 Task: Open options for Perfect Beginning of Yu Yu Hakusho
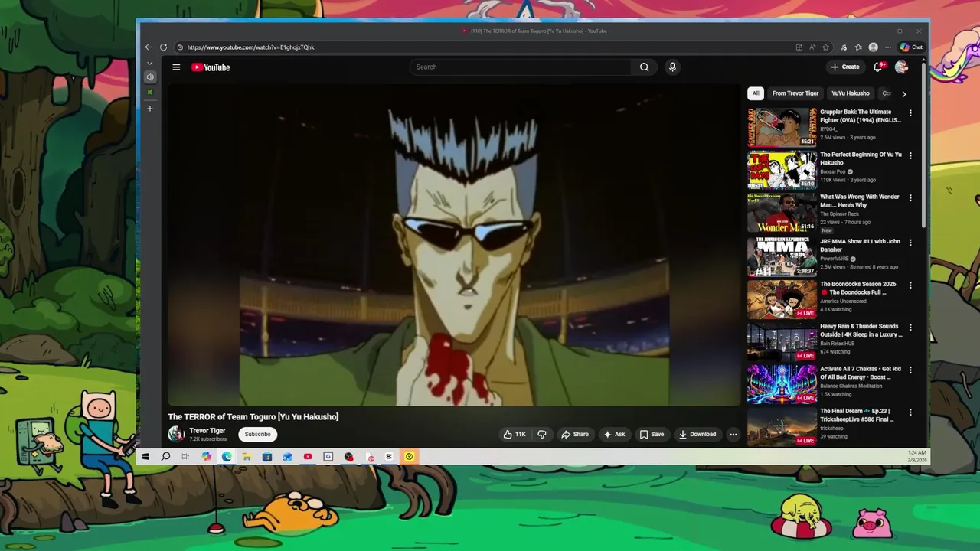[x=910, y=155]
